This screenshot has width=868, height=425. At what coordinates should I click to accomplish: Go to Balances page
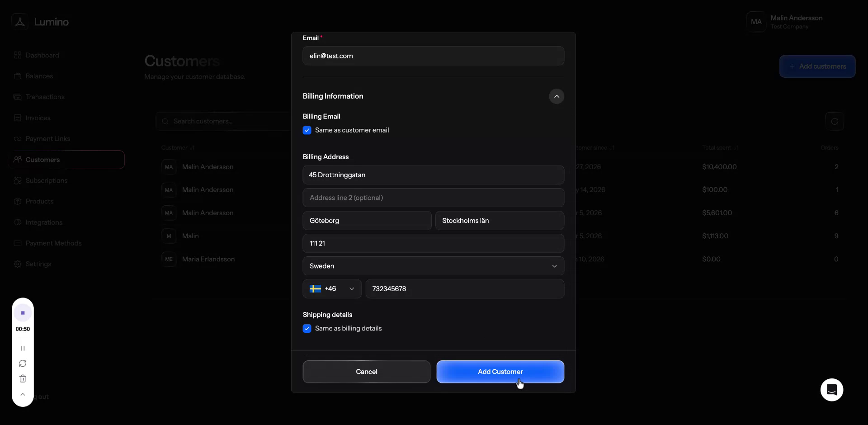(x=39, y=76)
